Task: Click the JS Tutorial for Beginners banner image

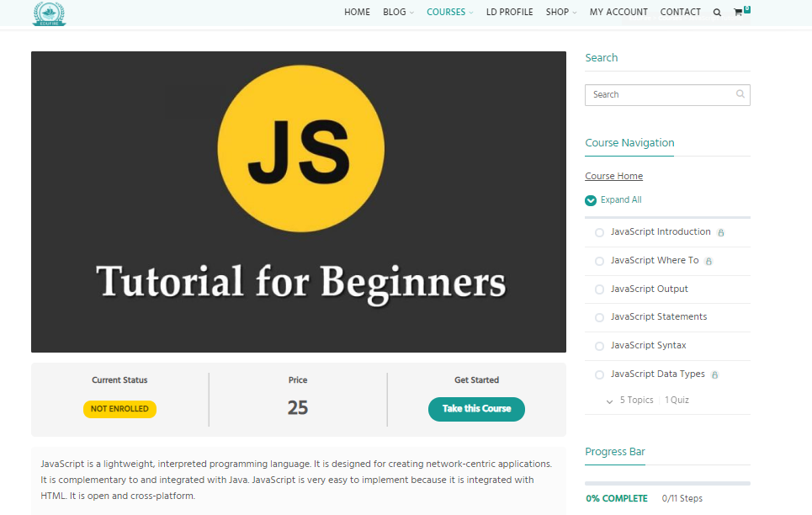Action: [x=298, y=202]
